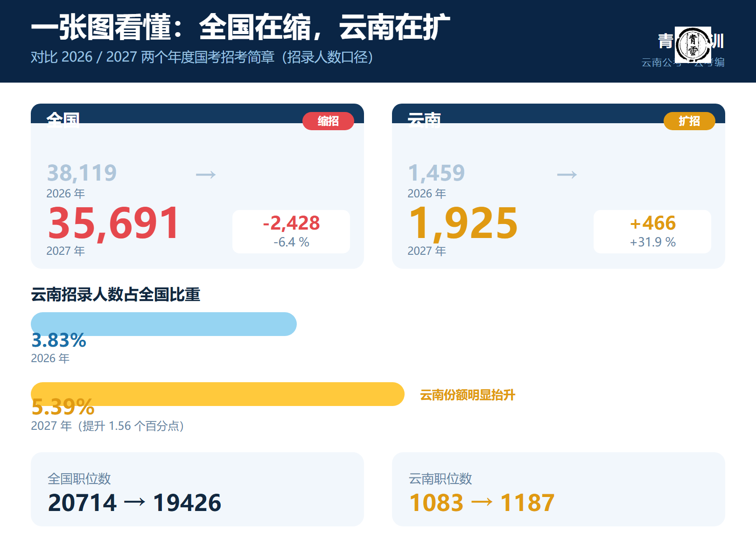Viewport: 756px width, 546px height.
Task: Click the -2,428 change value
Action: (291, 223)
